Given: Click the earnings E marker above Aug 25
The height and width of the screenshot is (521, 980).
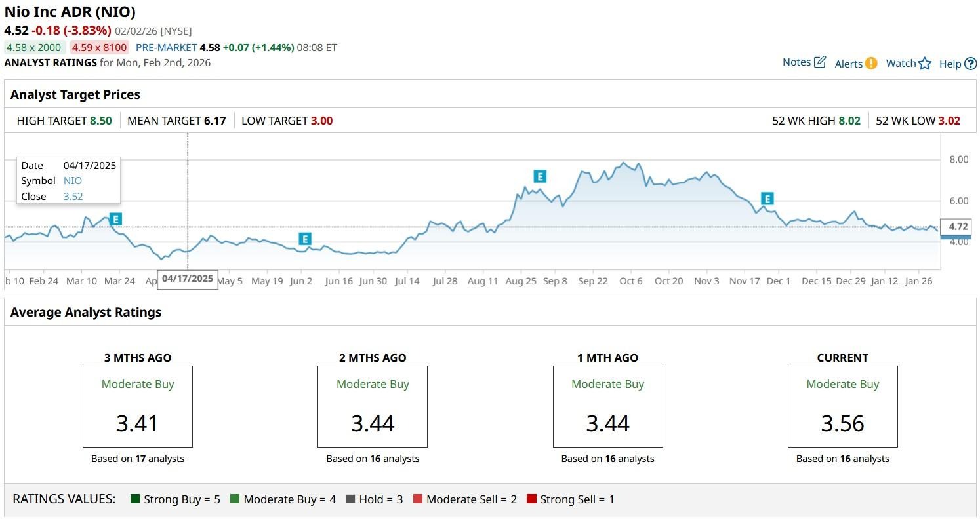Looking at the screenshot, I should coord(540,176).
